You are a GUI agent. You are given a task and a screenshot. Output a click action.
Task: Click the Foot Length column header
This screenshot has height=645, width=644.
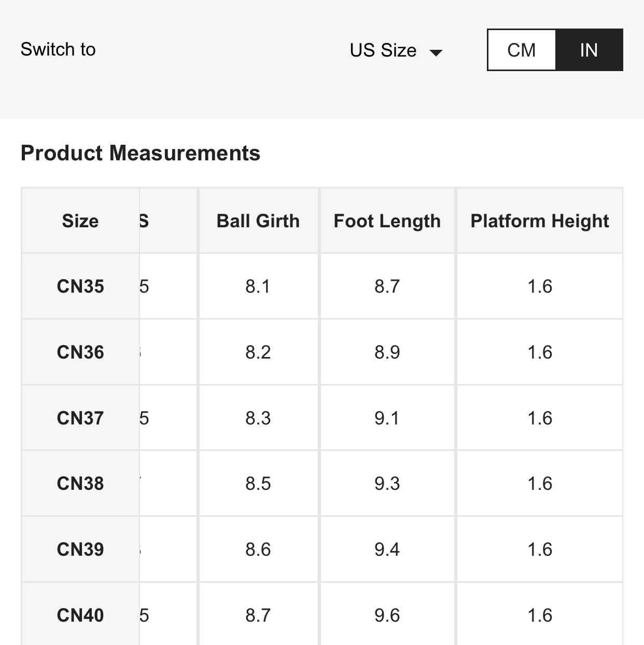pos(387,221)
